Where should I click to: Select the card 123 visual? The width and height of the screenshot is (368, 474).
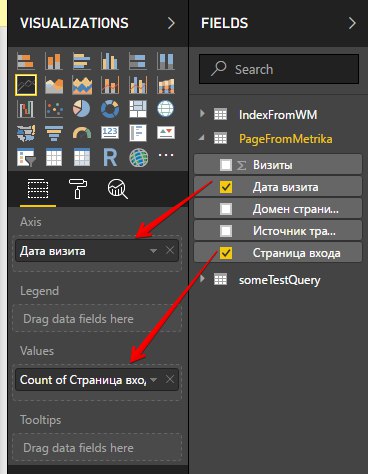pyautogui.click(x=110, y=133)
